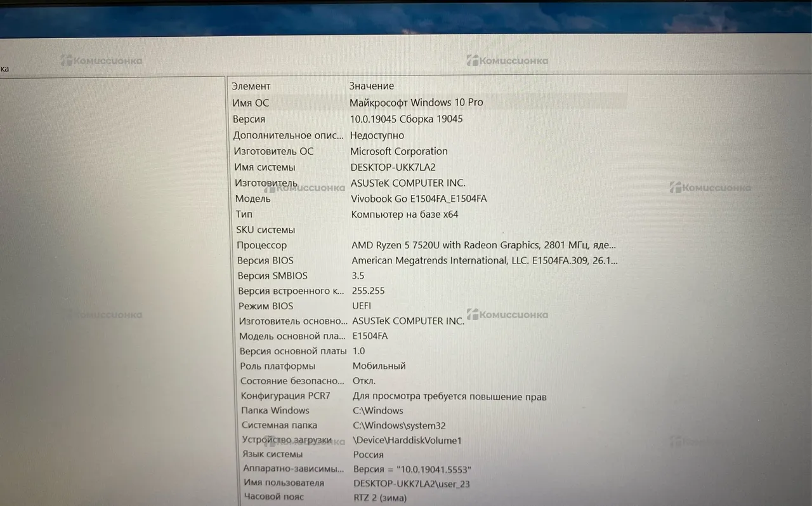The width and height of the screenshot is (812, 506).
Task: Click the 'American Megatrends International' BIOS value
Action: [x=485, y=260]
